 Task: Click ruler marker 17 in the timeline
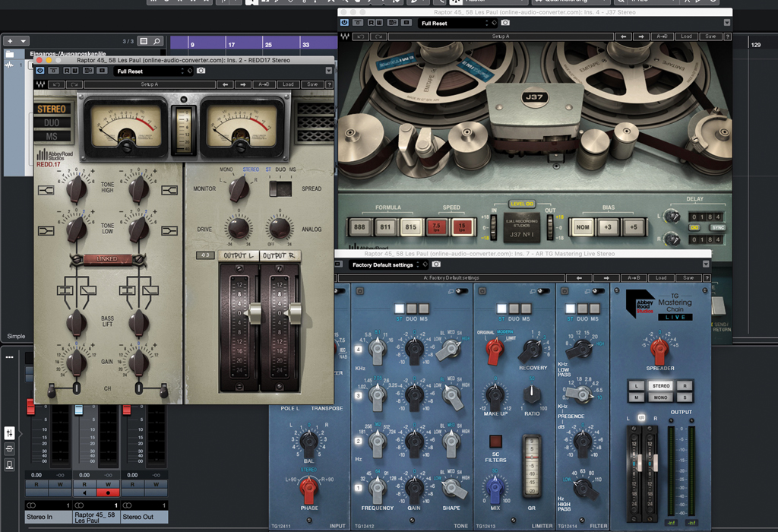tap(231, 45)
